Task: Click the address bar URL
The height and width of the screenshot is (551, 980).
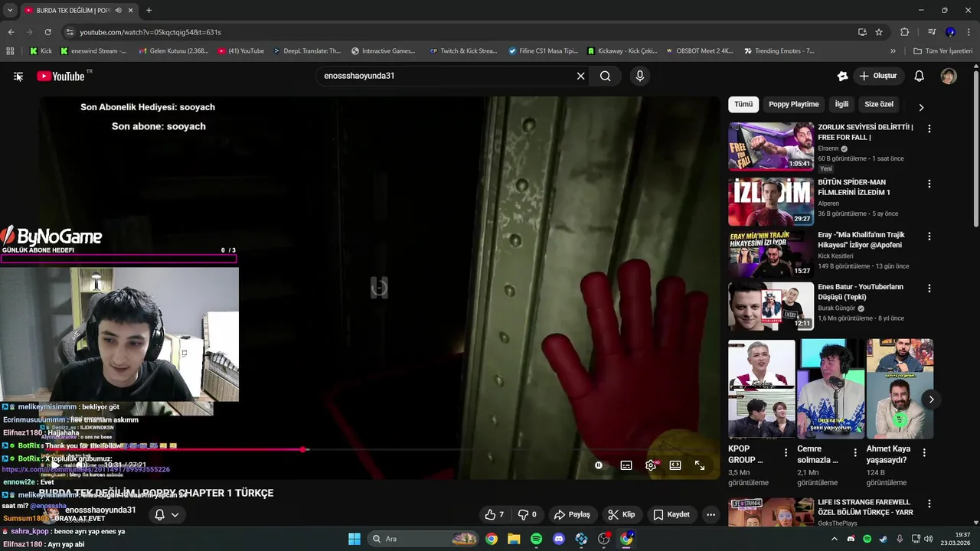Action: (x=151, y=32)
